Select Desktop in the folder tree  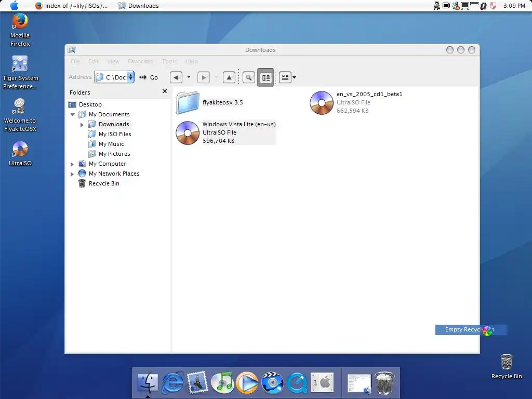click(90, 104)
